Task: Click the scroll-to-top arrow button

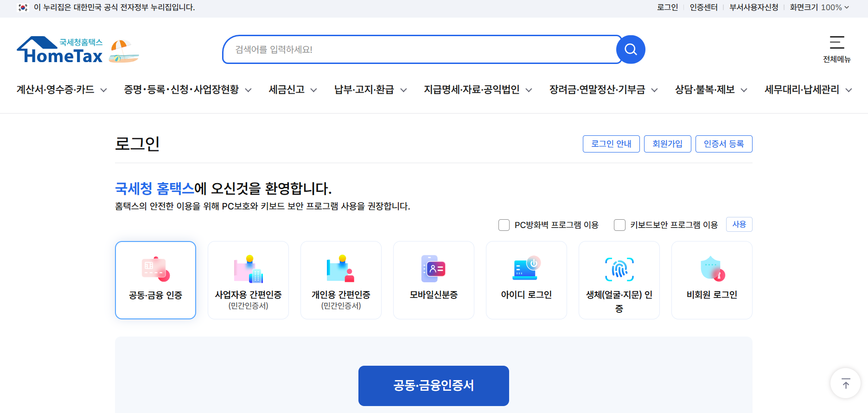Action: pyautogui.click(x=845, y=383)
